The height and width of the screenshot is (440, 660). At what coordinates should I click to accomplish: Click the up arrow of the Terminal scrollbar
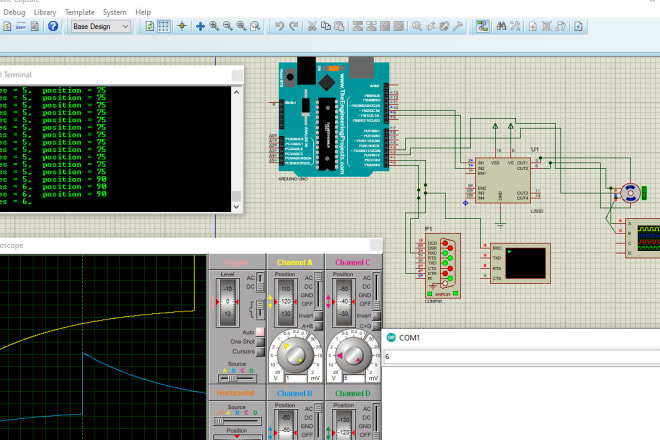point(237,92)
